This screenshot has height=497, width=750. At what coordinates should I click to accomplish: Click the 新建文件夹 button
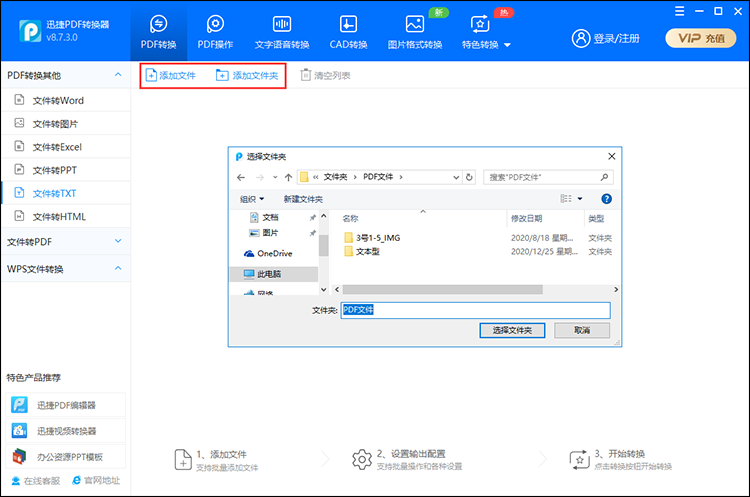(303, 199)
